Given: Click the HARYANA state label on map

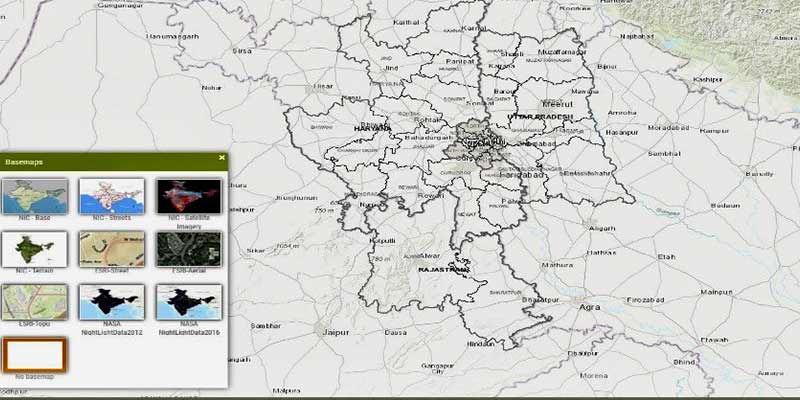Looking at the screenshot, I should tap(371, 128).
